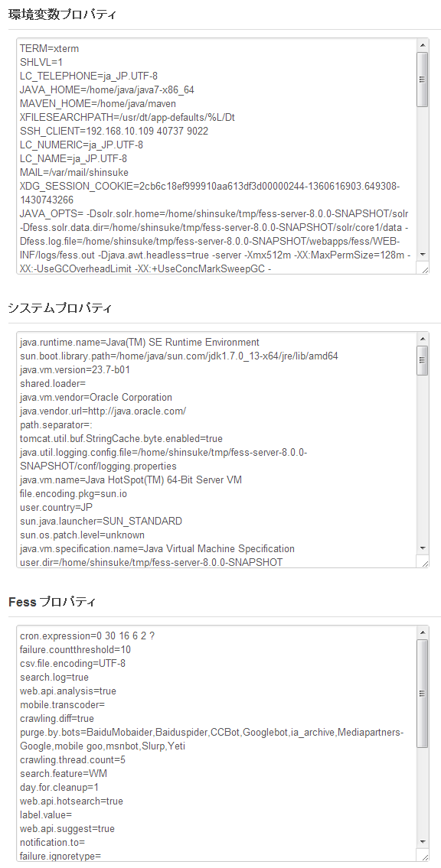Click scrollbar thumb in Fess properties textarea
This screenshot has height=868, width=441.
point(422,694)
